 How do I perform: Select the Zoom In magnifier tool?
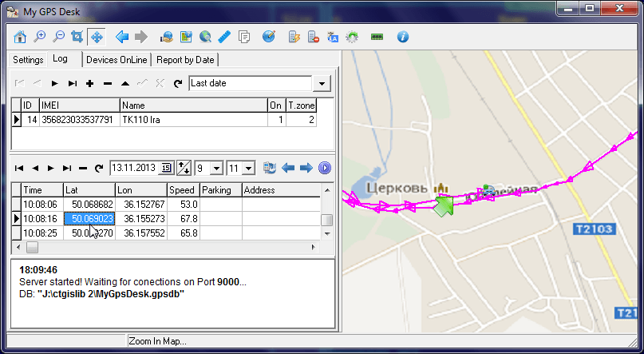pos(40,37)
